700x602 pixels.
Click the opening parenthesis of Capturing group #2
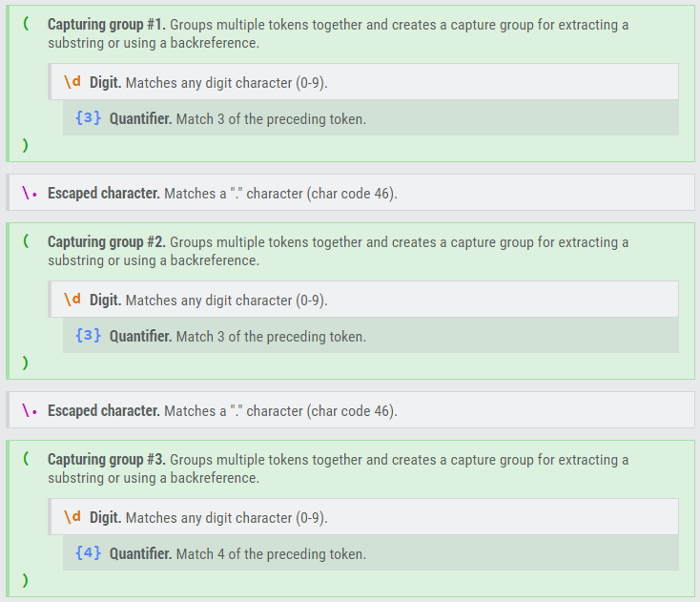(x=25, y=242)
